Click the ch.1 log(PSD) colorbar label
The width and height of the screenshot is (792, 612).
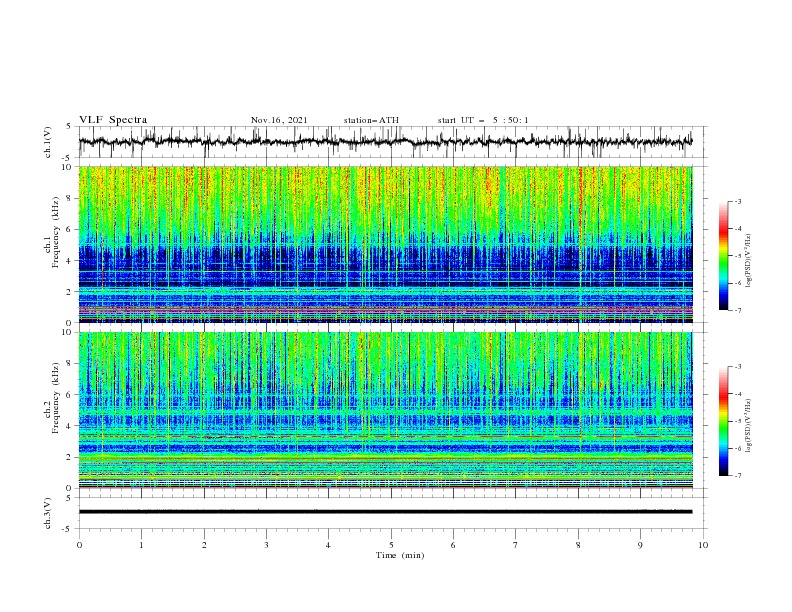click(749, 261)
